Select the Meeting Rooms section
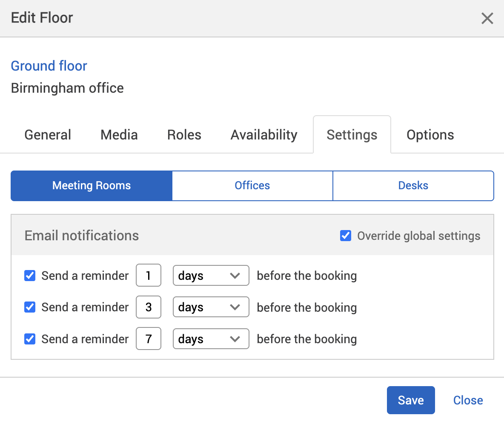Image resolution: width=504 pixels, height=421 pixels. coord(91,185)
